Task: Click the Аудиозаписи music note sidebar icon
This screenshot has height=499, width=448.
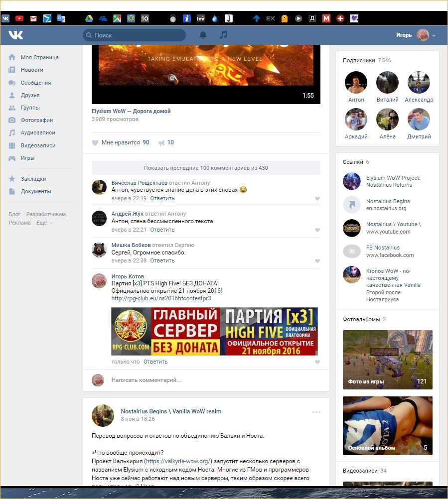Action: click(x=12, y=132)
